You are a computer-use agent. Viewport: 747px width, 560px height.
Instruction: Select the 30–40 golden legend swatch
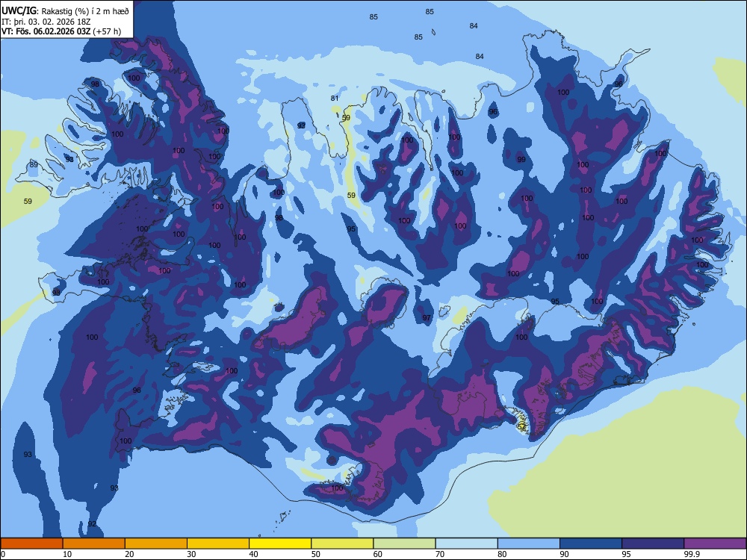218,544
